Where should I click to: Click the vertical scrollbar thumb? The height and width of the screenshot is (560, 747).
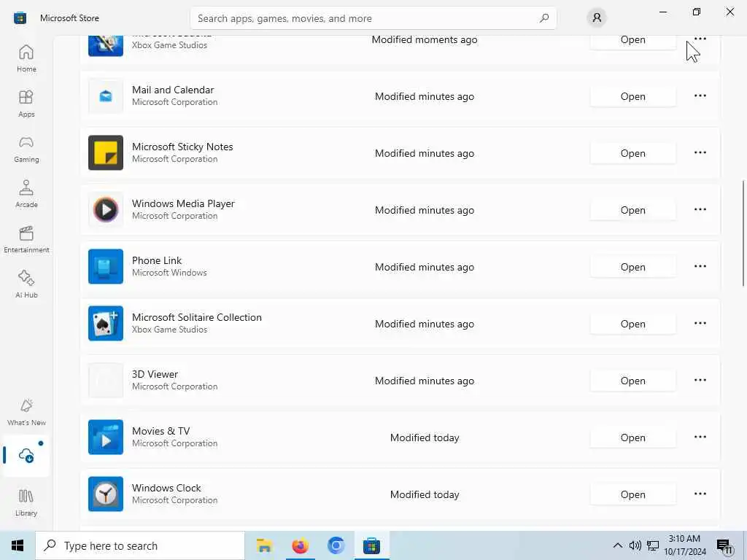click(x=743, y=233)
